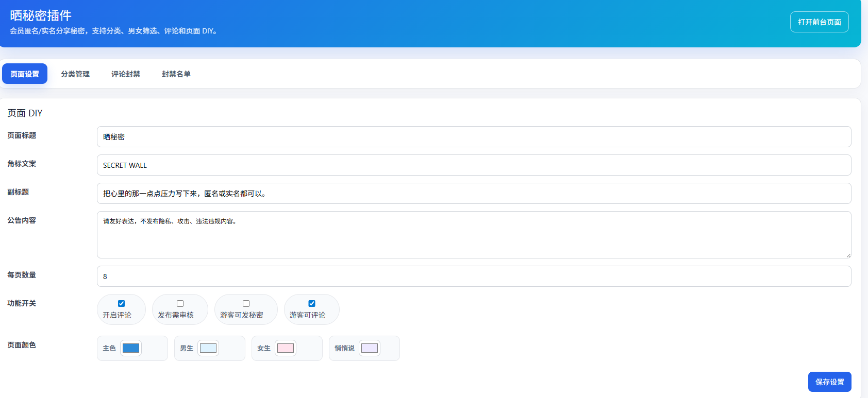Go to the 评论封禁 tab
This screenshot has width=868, height=398.
126,74
